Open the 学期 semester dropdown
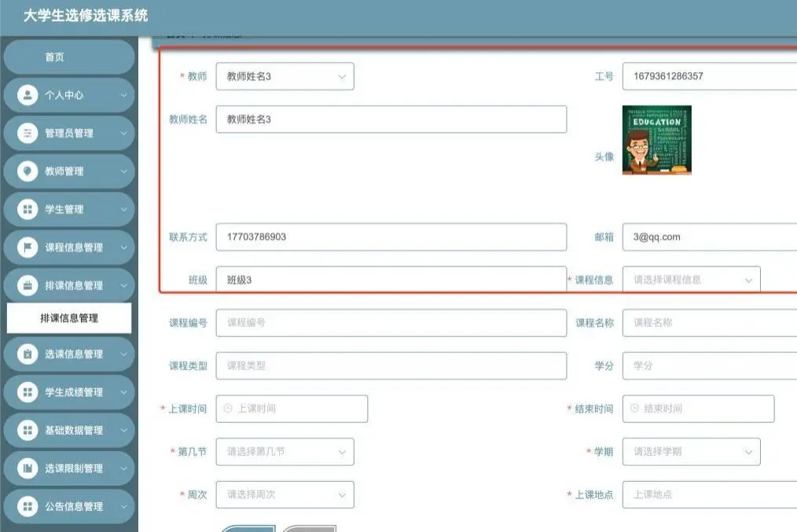This screenshot has width=797, height=532. pos(691,451)
